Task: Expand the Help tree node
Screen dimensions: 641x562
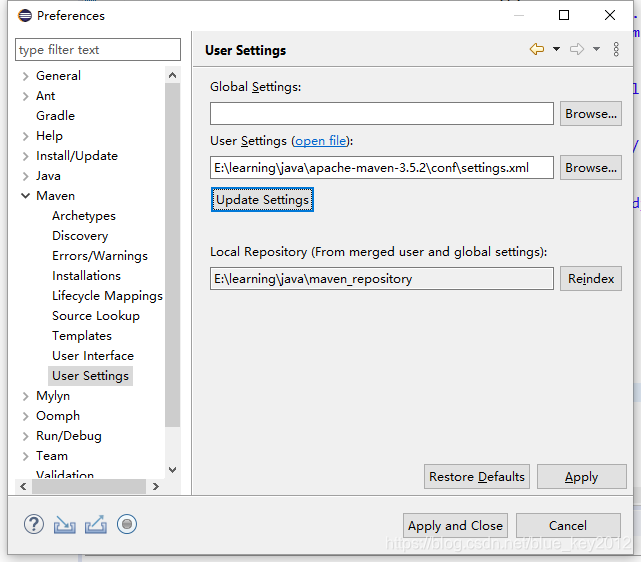Action: coord(25,136)
